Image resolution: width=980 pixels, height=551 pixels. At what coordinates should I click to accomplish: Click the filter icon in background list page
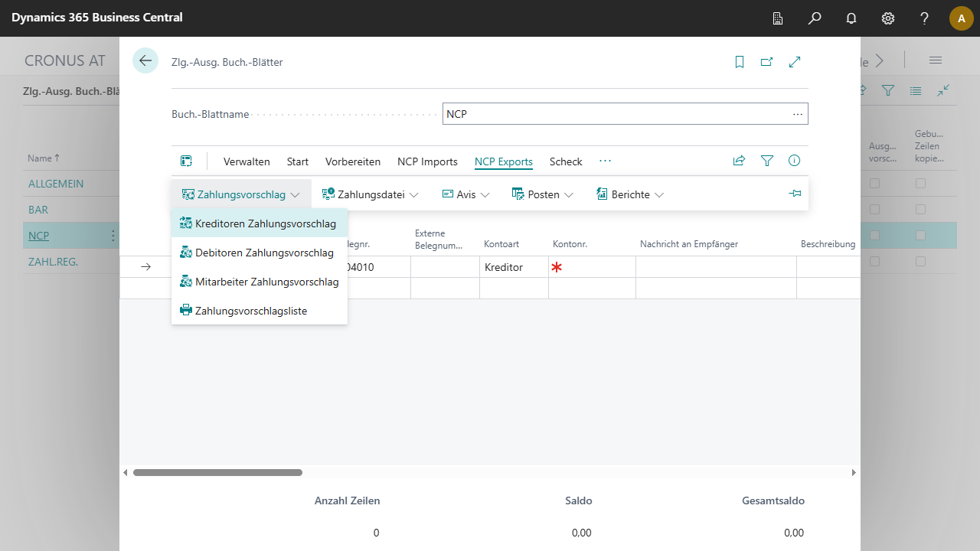888,90
